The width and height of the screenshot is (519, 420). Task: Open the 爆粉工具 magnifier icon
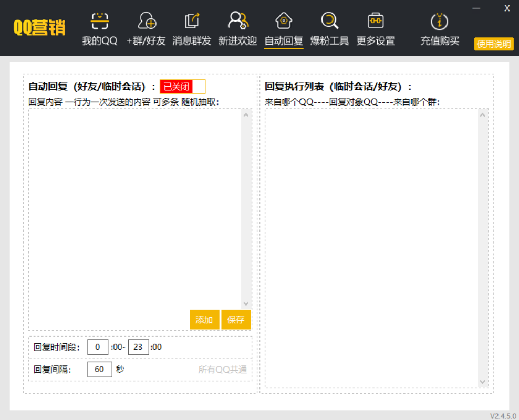tap(330, 20)
